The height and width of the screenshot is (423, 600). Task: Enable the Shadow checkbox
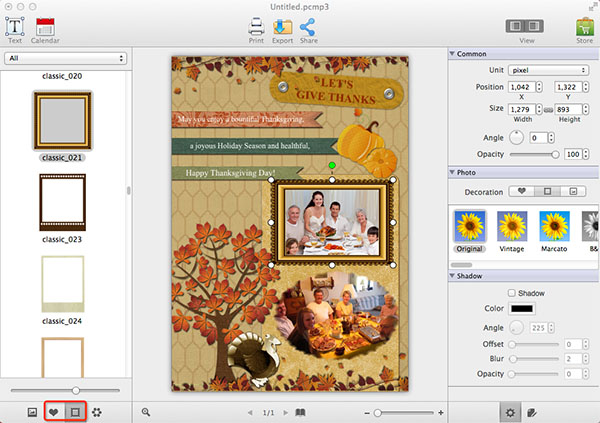pos(513,292)
